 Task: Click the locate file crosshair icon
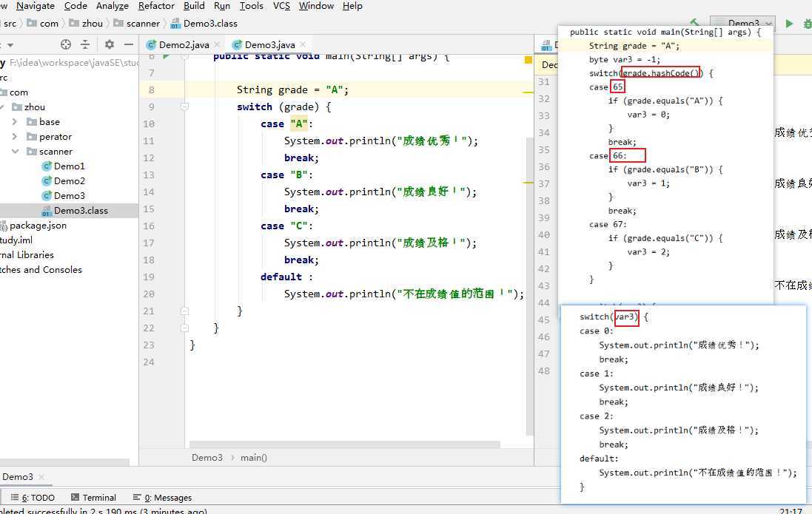point(66,44)
